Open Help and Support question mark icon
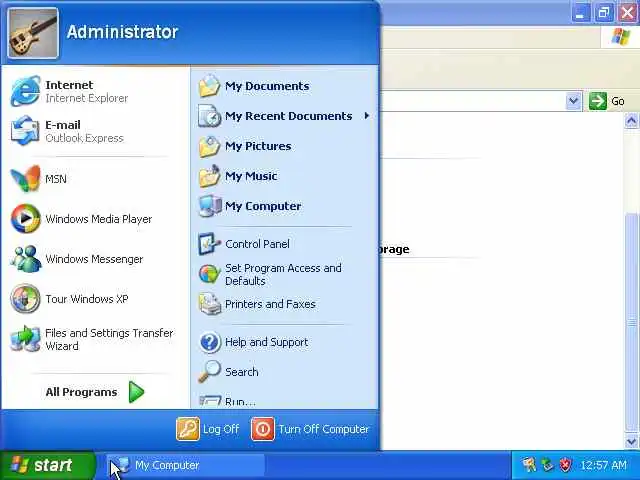Screen dimensions: 640x480 (x=210, y=342)
